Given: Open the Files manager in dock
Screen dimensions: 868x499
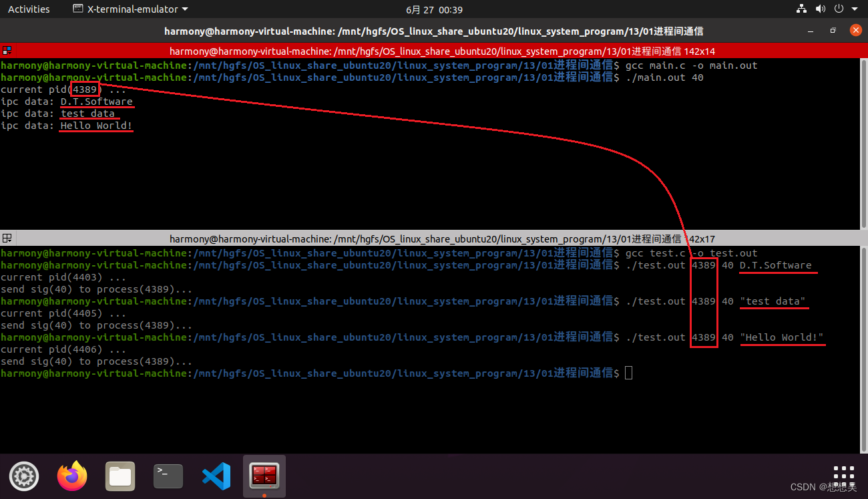Looking at the screenshot, I should click(x=120, y=476).
